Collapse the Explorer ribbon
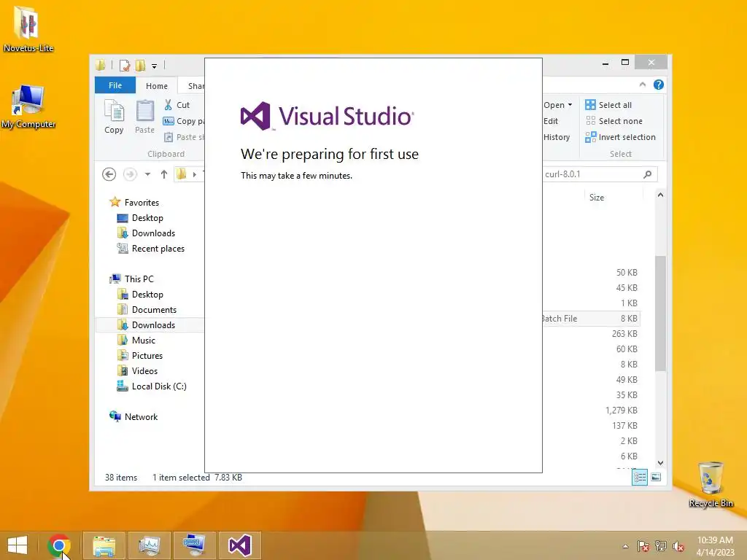This screenshot has height=560, width=747. point(642,85)
